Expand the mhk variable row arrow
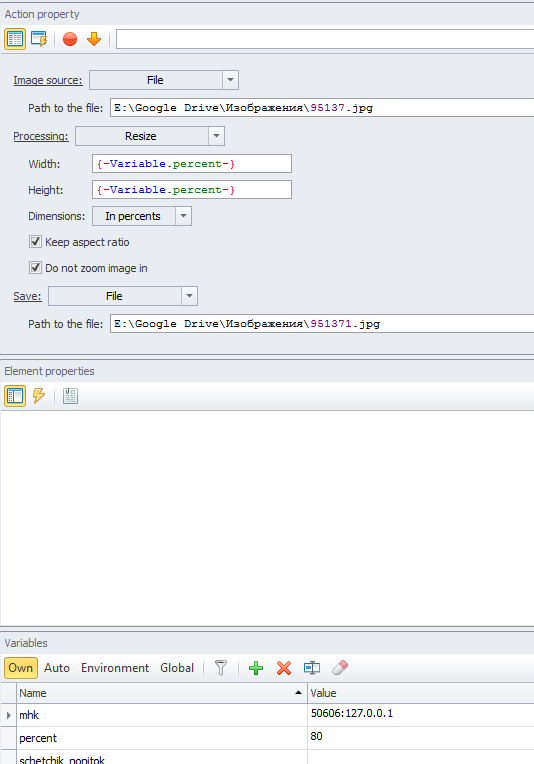This screenshot has height=764, width=534. [8, 715]
